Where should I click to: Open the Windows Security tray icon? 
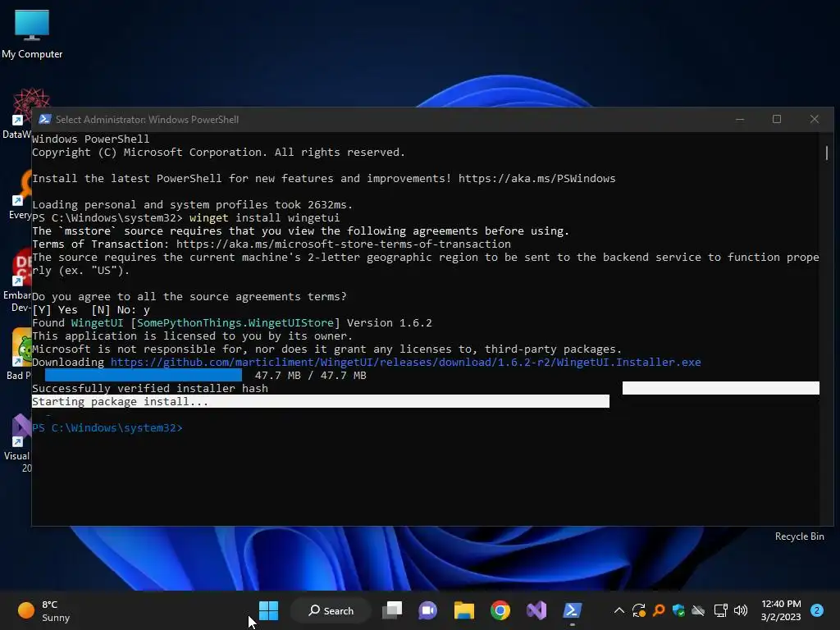[x=678, y=610]
